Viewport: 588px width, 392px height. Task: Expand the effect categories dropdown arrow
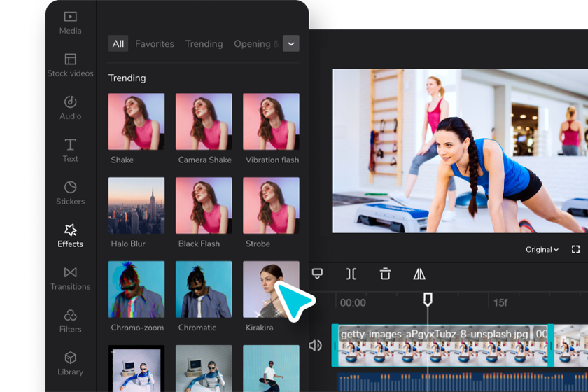(x=291, y=43)
